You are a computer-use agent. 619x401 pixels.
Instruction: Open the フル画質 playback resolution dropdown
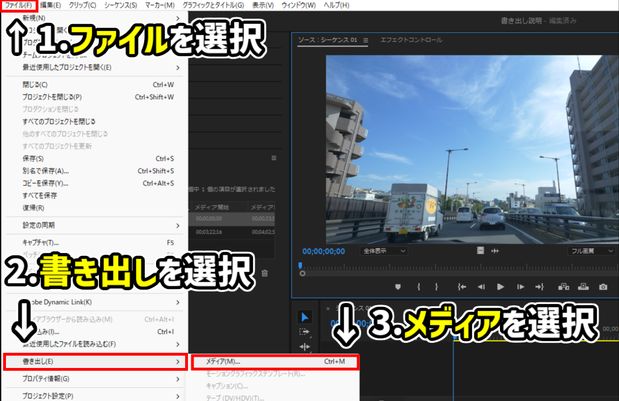pos(592,251)
